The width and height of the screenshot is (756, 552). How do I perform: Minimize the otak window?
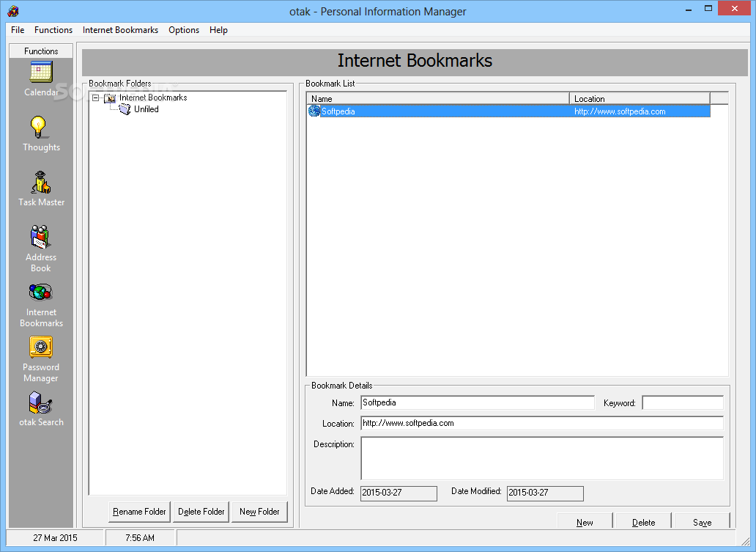click(x=689, y=9)
